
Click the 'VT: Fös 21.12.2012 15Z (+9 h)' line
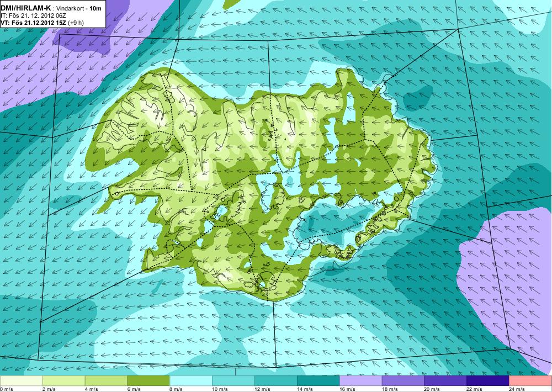point(43,23)
